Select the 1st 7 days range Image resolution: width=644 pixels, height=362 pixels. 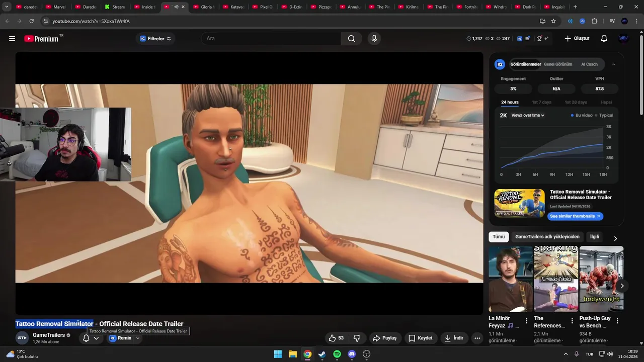click(542, 103)
